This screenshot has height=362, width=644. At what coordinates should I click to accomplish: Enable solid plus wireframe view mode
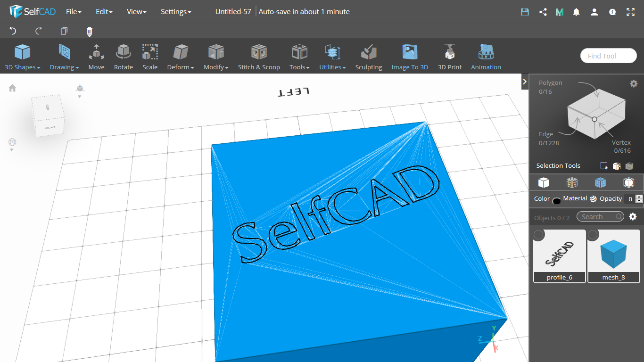(x=600, y=182)
